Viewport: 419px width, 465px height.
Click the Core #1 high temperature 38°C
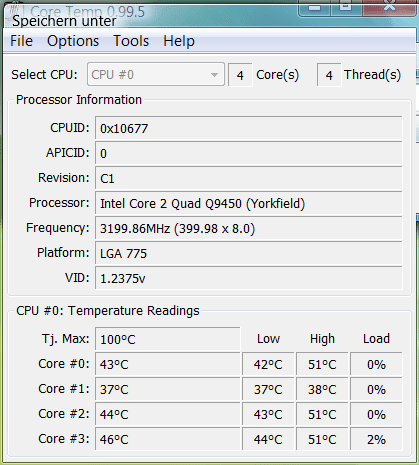322,389
